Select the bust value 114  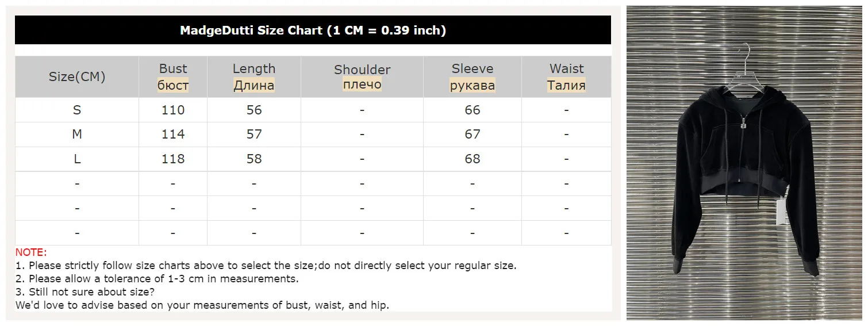coord(173,135)
